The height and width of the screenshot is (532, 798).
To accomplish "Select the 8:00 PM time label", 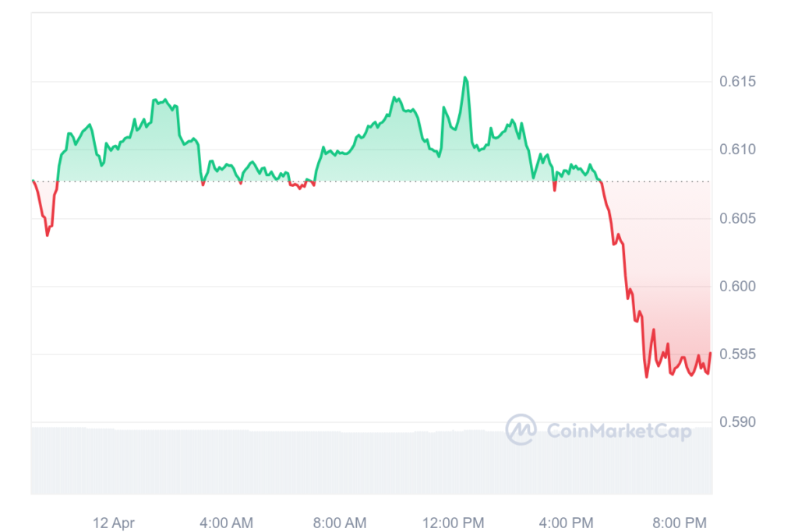I will [680, 523].
